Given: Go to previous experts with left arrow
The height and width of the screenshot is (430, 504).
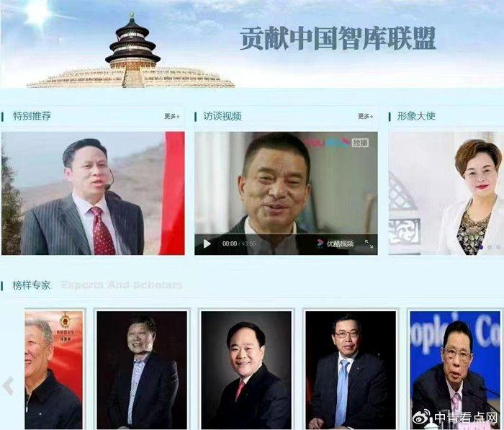Looking at the screenshot, I should click(x=8, y=385).
